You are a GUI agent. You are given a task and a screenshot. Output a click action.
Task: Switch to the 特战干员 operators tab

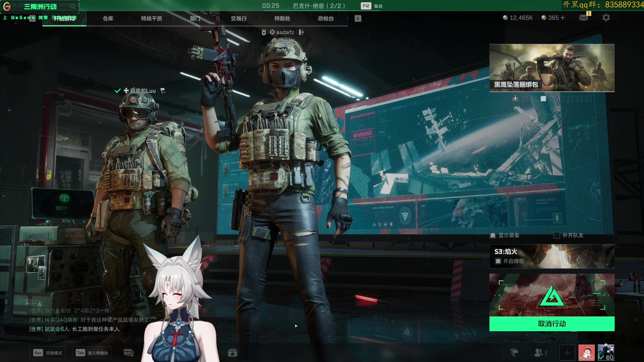[151, 18]
